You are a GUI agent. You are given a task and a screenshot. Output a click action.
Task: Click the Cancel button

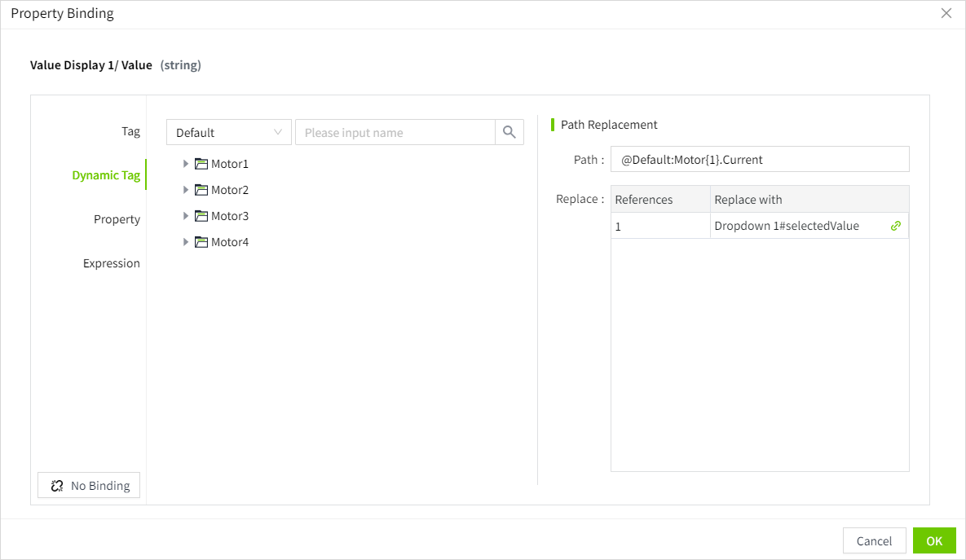pyautogui.click(x=874, y=540)
